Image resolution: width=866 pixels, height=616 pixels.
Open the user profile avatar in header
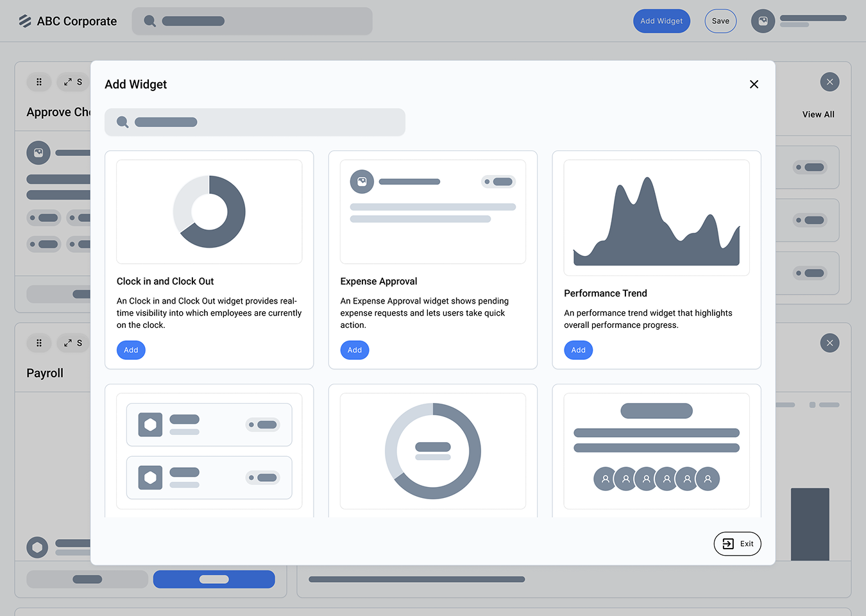[763, 21]
